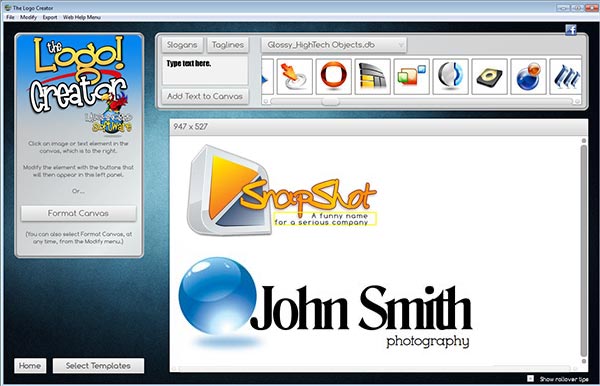
Task: Choose the orange ring object thumbnail
Action: [x=334, y=77]
